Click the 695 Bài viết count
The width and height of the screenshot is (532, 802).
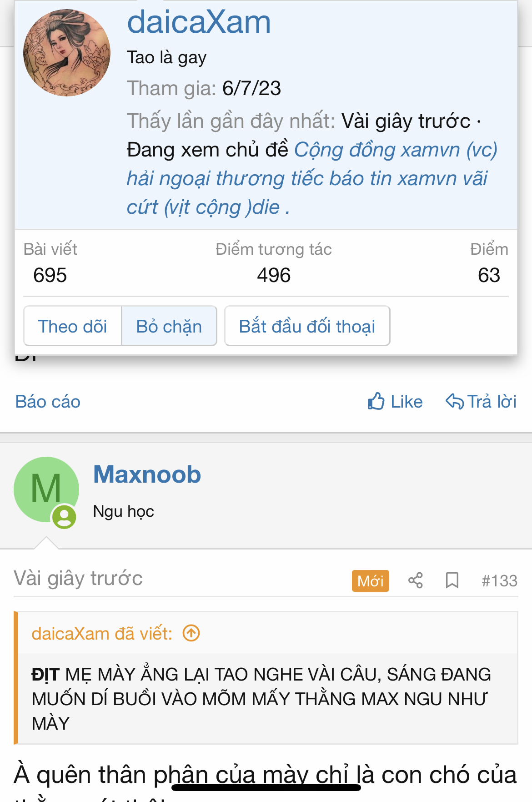(x=50, y=275)
